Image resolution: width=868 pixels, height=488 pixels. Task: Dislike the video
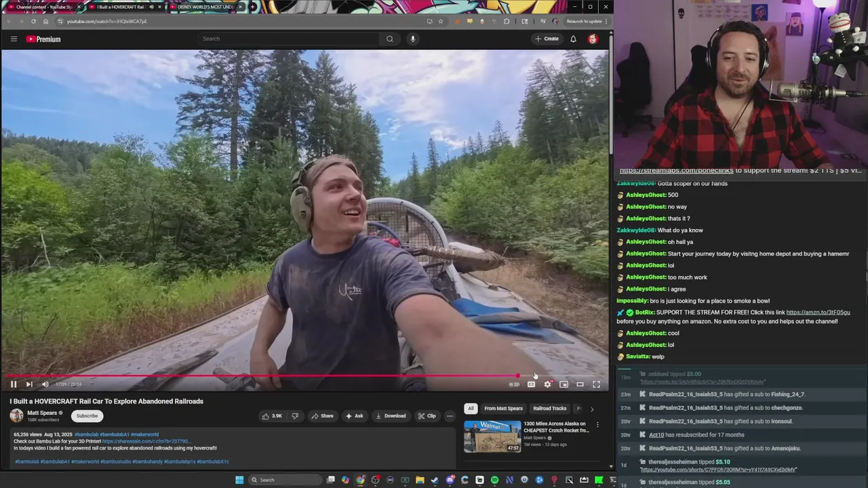(x=294, y=416)
